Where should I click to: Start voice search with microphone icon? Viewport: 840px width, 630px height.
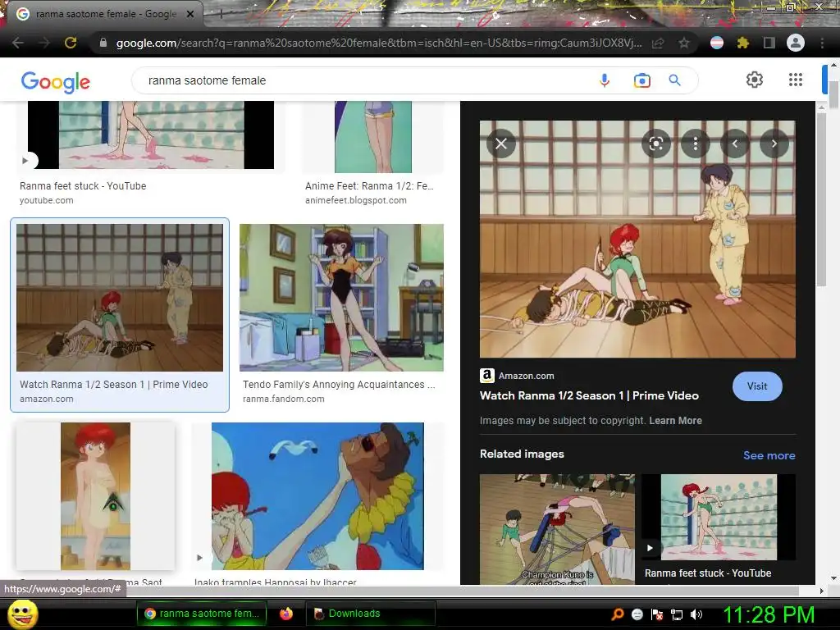pyautogui.click(x=605, y=80)
